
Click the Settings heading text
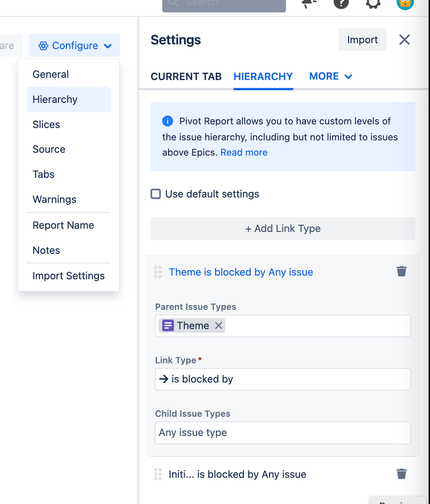[176, 40]
